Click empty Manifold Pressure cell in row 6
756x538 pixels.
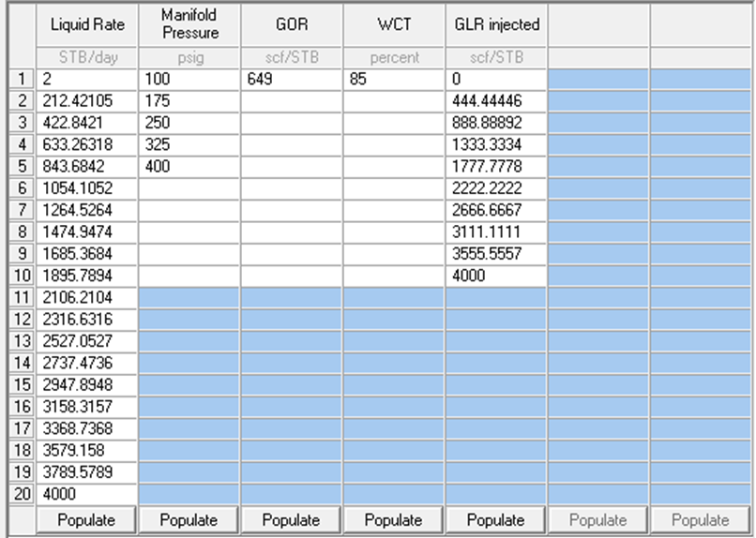[189, 188]
